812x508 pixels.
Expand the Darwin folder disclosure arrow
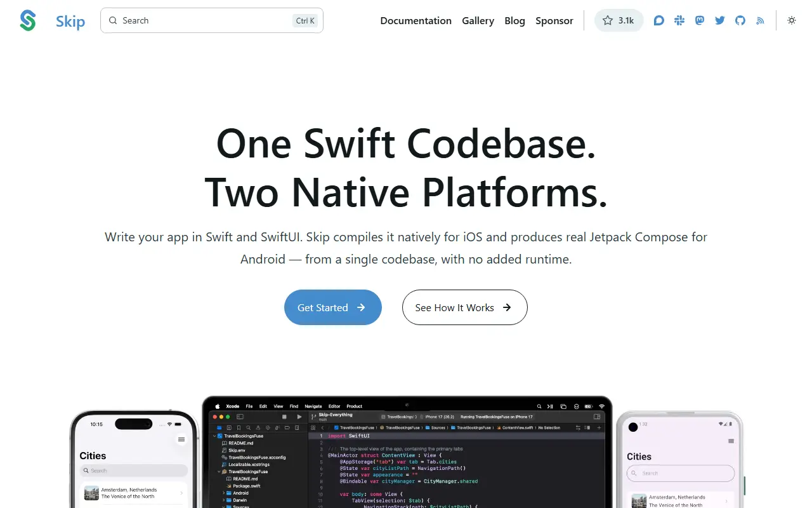point(224,500)
